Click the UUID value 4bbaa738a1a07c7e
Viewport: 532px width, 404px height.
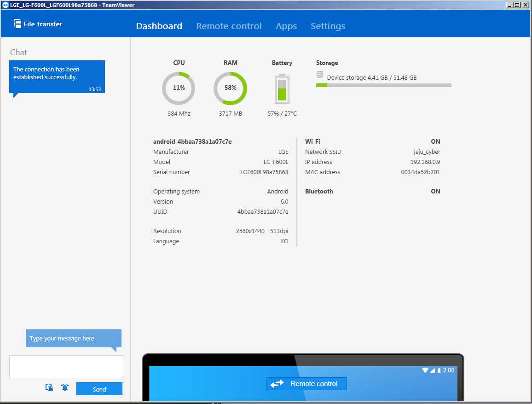(x=263, y=212)
